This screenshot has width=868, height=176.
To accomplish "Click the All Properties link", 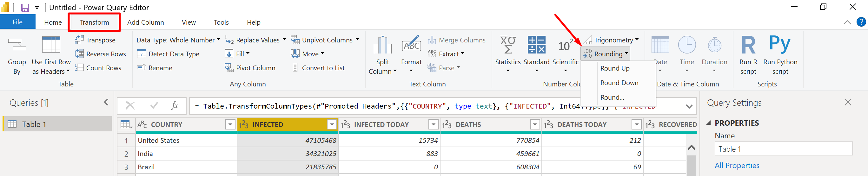I will pyautogui.click(x=737, y=165).
